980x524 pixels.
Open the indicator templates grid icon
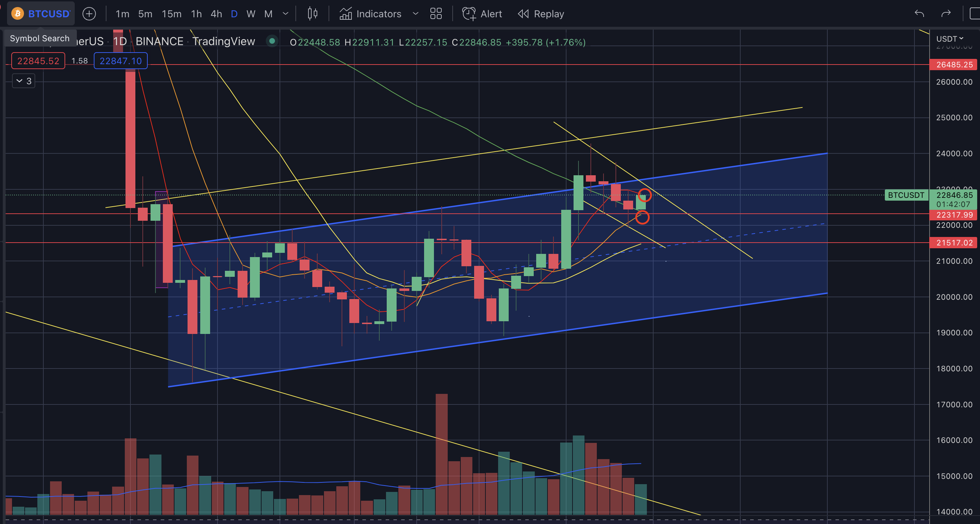[436, 14]
